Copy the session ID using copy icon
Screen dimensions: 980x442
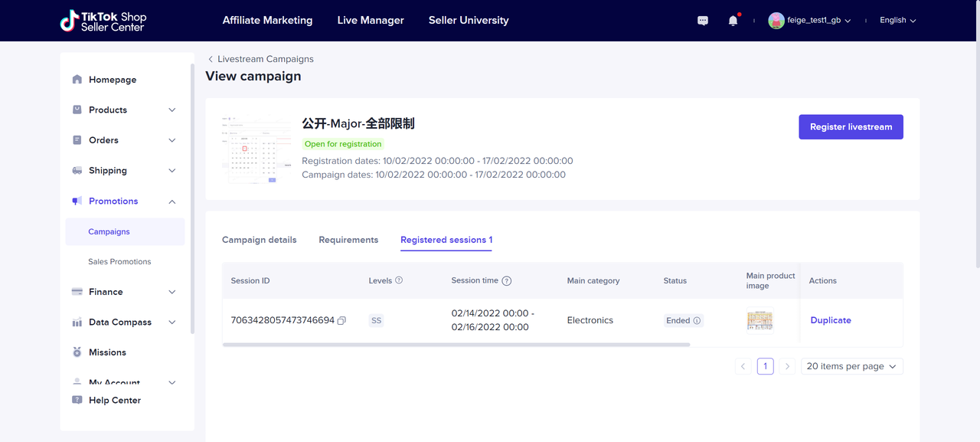click(x=341, y=320)
